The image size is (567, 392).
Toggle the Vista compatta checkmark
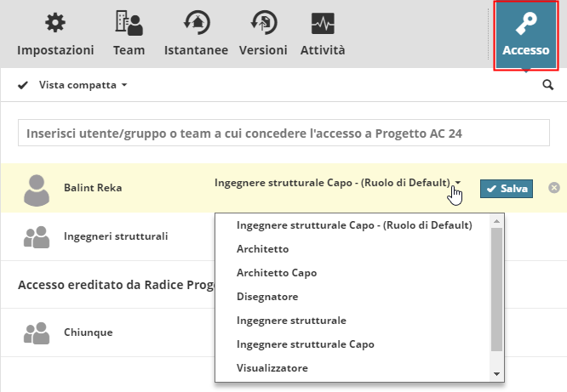23,86
